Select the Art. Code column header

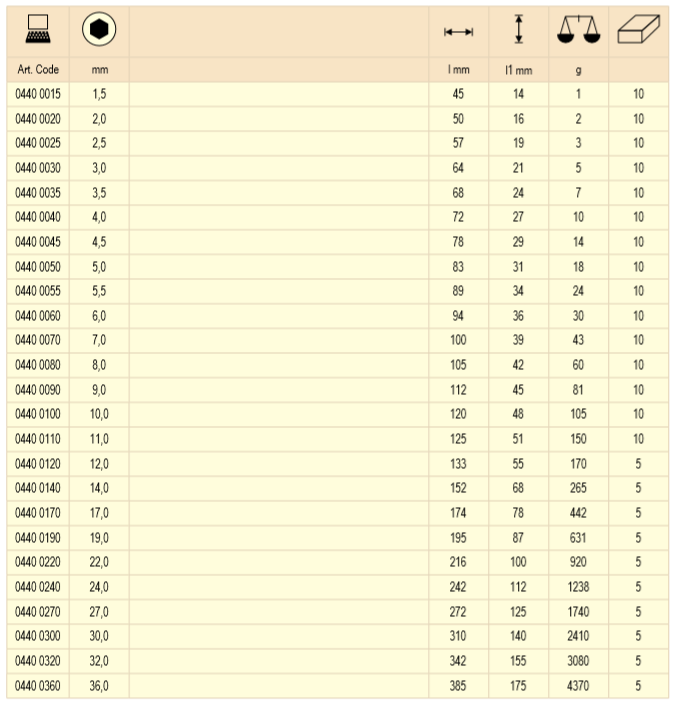tap(38, 71)
